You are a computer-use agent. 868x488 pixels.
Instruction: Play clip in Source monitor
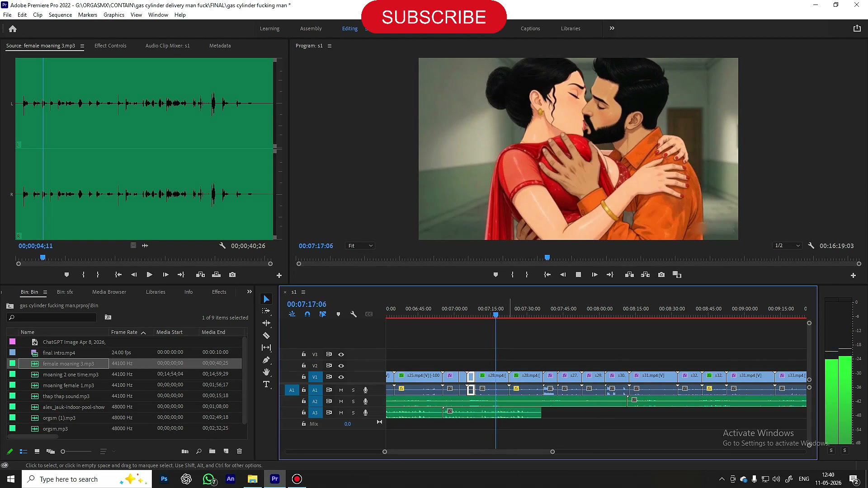tap(149, 275)
